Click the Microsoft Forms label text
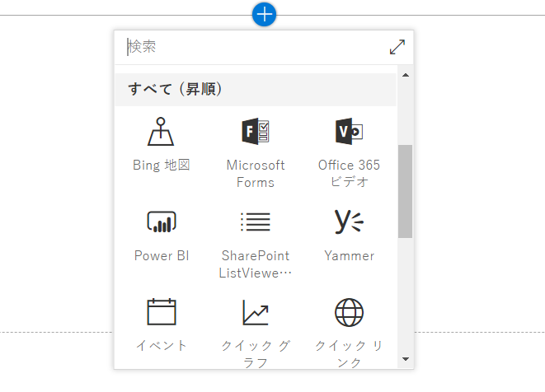545x392 pixels. 256,174
